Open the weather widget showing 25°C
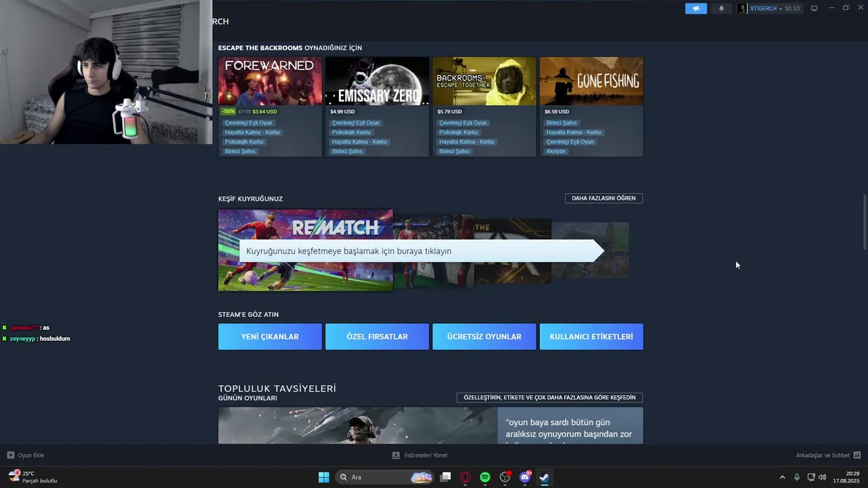This screenshot has width=868, height=488. [33, 477]
